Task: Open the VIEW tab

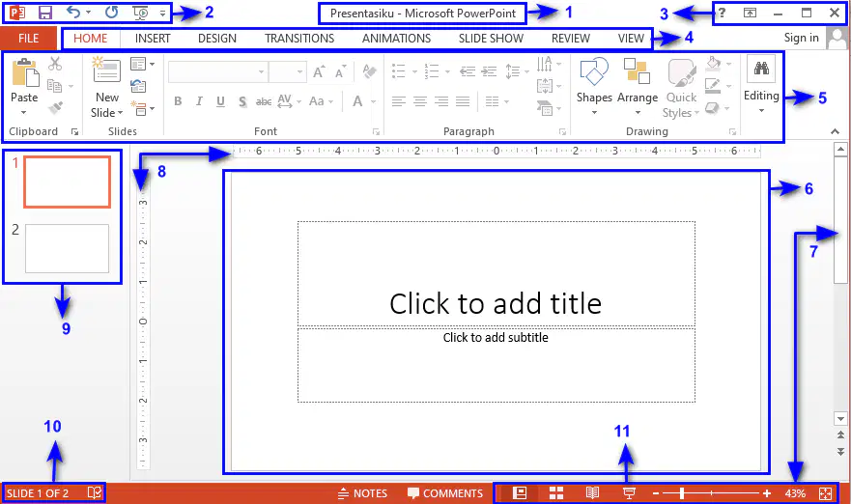Action: click(631, 39)
